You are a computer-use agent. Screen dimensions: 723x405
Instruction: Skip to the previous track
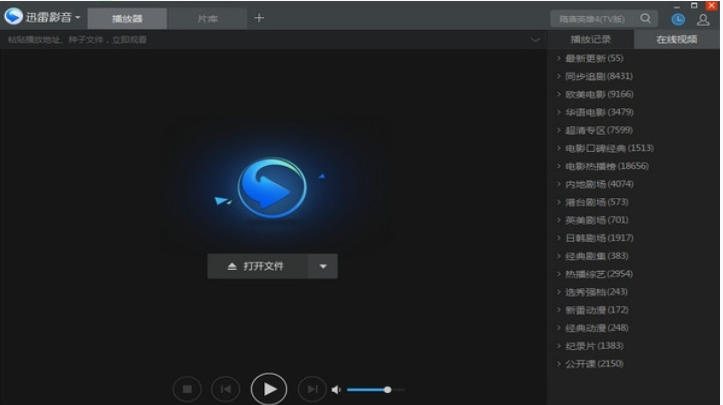pyautogui.click(x=225, y=389)
